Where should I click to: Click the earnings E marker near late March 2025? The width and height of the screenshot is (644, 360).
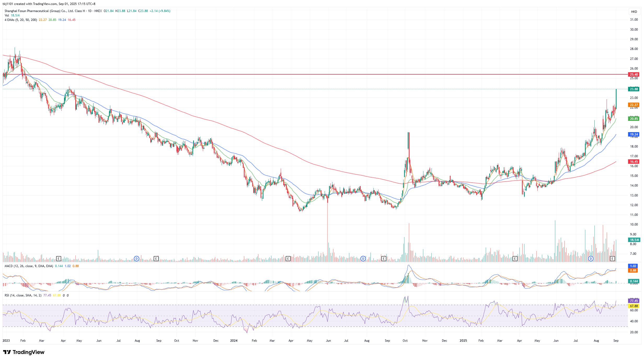[515, 258]
